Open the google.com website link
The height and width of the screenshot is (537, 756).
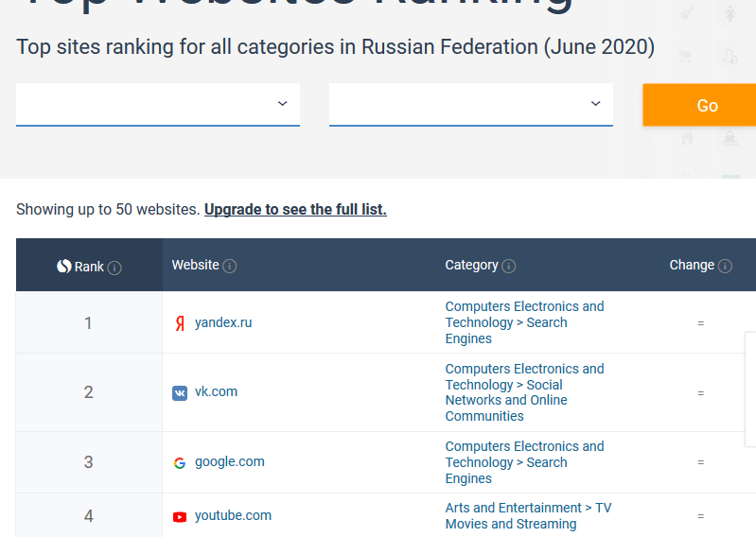click(230, 462)
